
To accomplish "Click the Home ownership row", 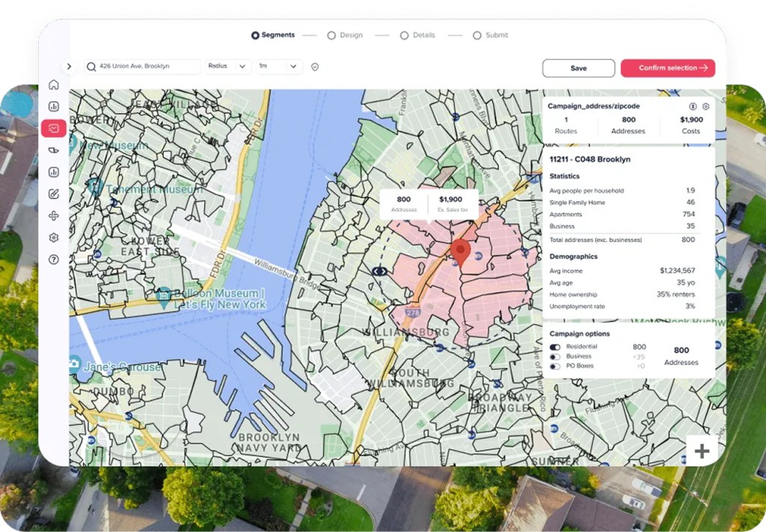I will (x=622, y=295).
